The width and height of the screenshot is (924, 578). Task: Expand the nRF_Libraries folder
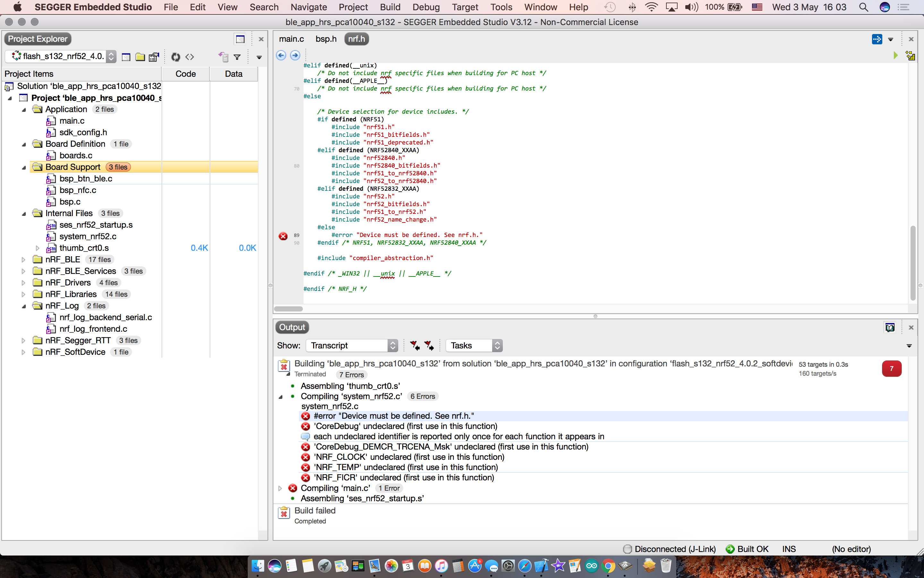tap(23, 294)
